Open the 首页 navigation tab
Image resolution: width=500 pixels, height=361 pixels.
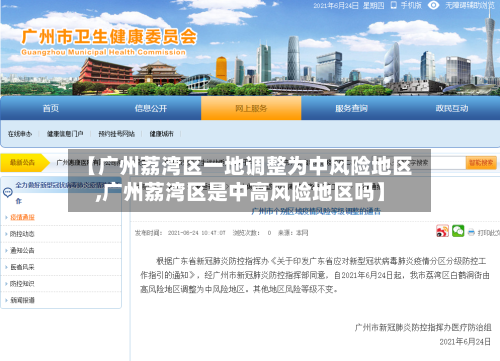pos(51,108)
